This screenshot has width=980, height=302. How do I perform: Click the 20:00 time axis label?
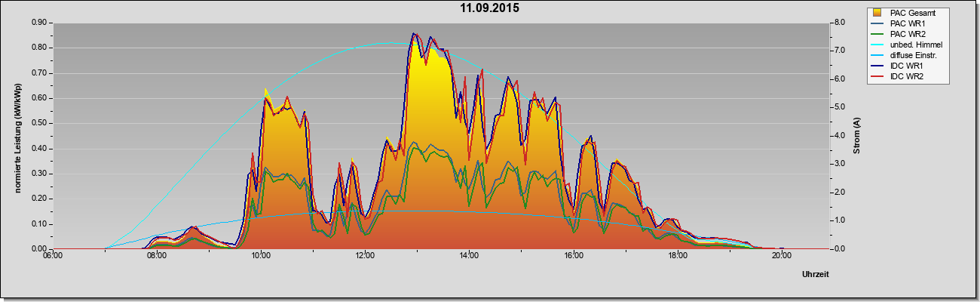pos(781,255)
